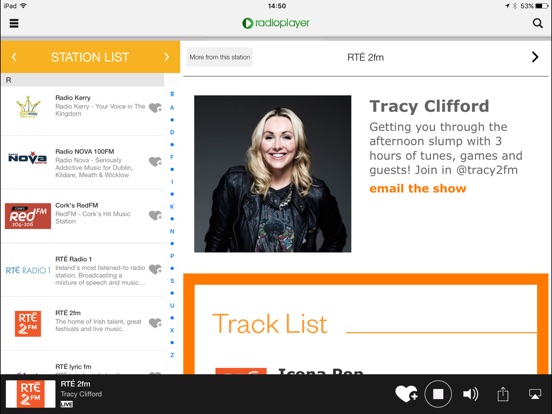552x414 pixels.
Task: Favourite Cork's RedFM heart
Action: click(155, 215)
